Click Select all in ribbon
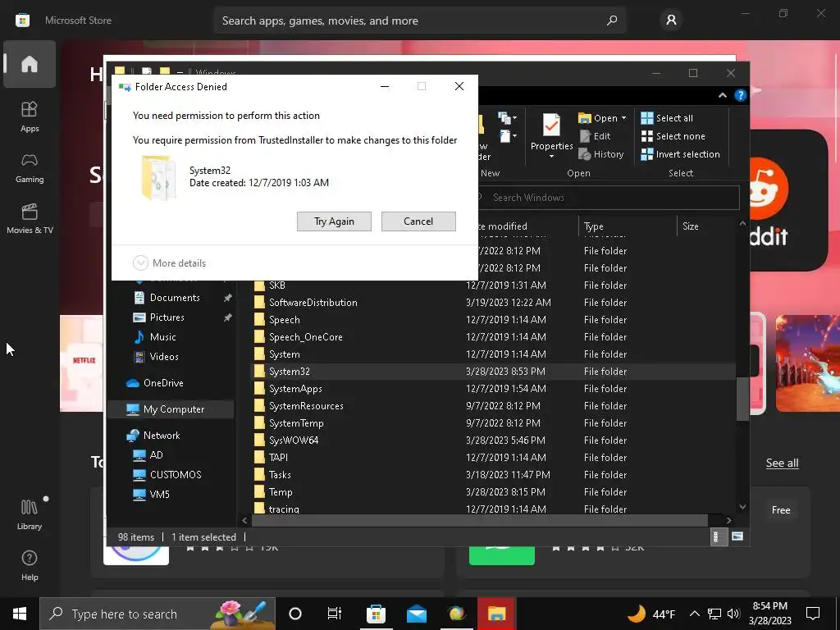Image resolution: width=840 pixels, height=630 pixels. pyautogui.click(x=667, y=118)
